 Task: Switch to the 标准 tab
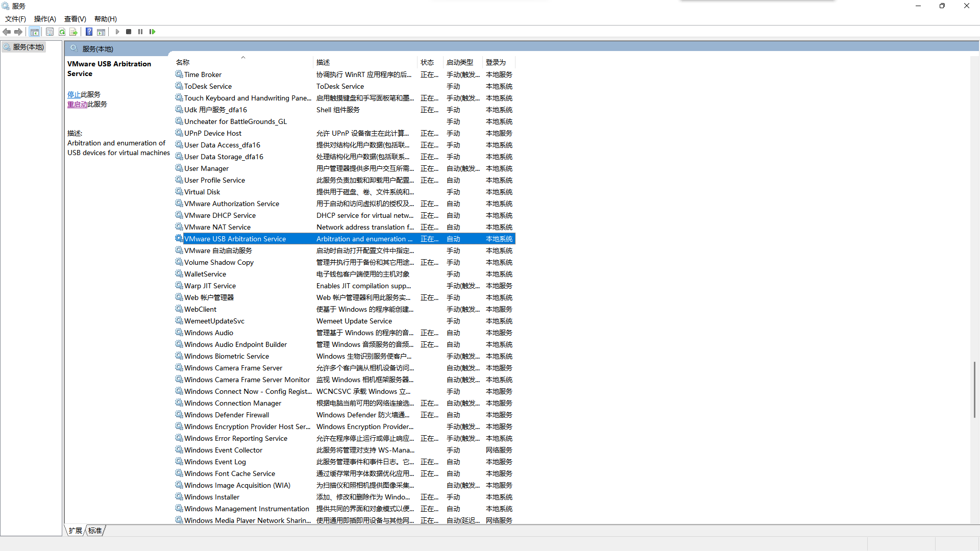[95, 531]
